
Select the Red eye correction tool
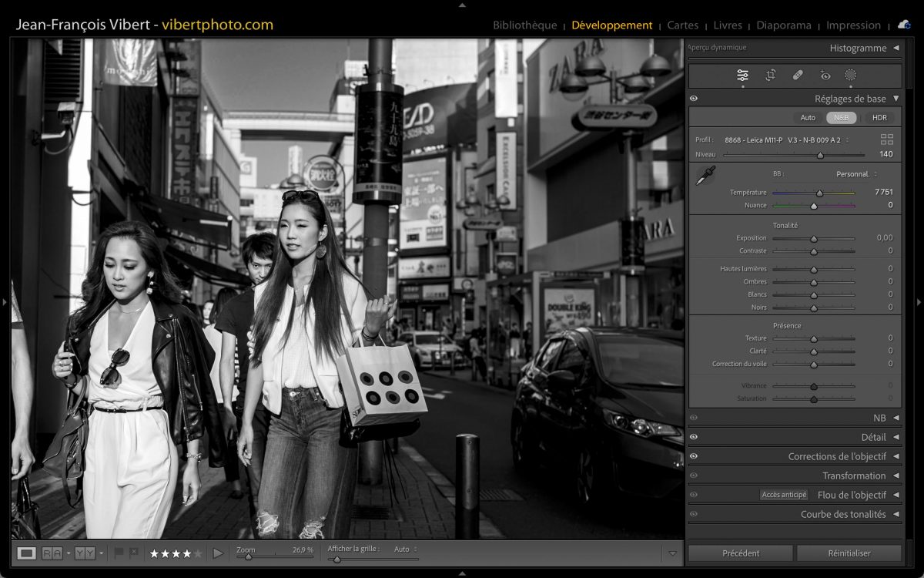[x=825, y=76]
